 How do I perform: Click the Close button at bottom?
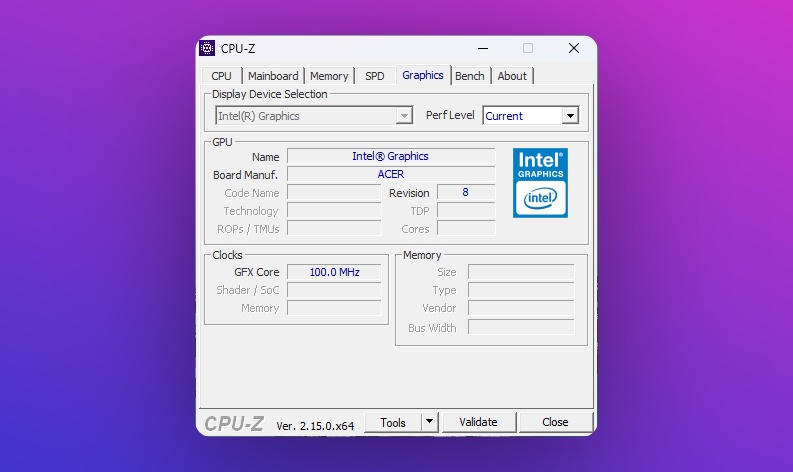click(555, 422)
